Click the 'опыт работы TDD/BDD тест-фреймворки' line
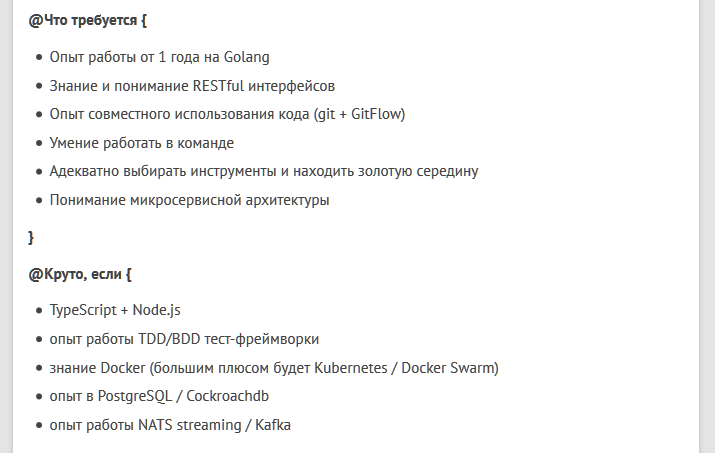The width and height of the screenshot is (715, 453). (184, 339)
